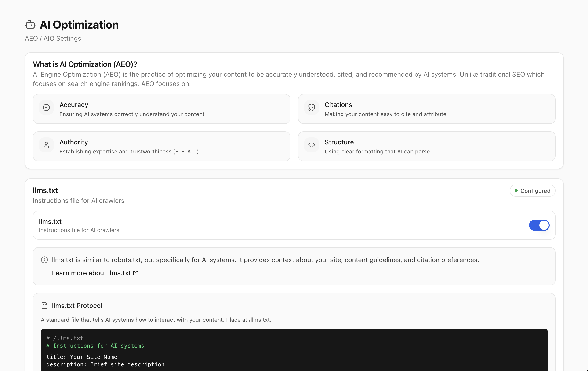This screenshot has height=371, width=588.
Task: Click the info circle icon in llms.txt note
Action: (44, 260)
